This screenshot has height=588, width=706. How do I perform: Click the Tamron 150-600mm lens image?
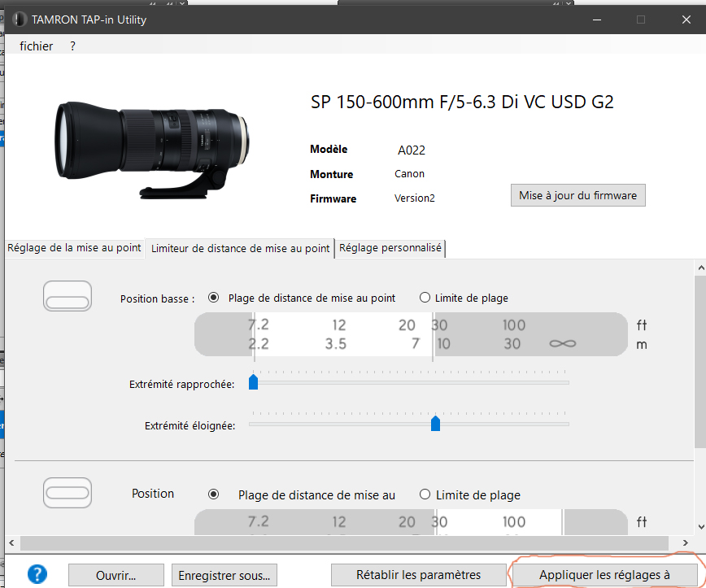click(x=153, y=150)
